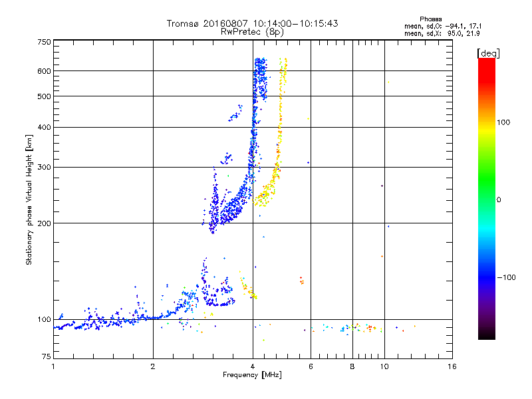The height and width of the screenshot is (399, 532).
Task: Click the x-axis tick value "16"
Action: click(x=452, y=366)
